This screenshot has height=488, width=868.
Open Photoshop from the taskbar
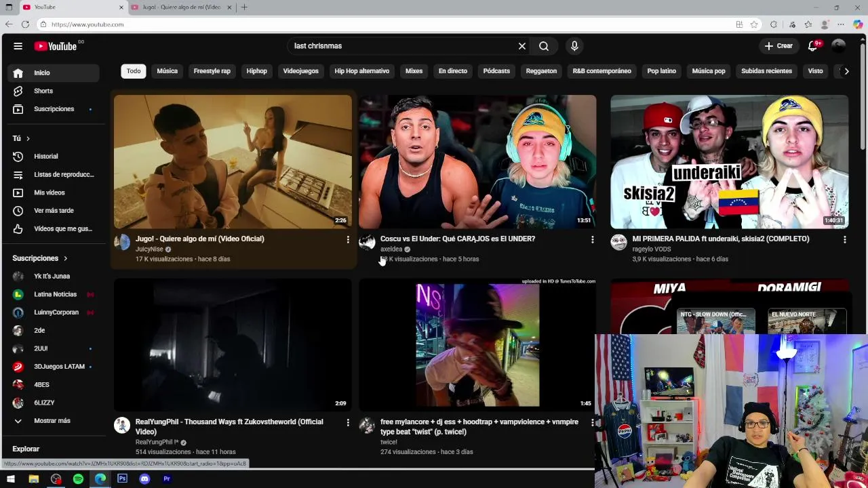[x=122, y=479]
